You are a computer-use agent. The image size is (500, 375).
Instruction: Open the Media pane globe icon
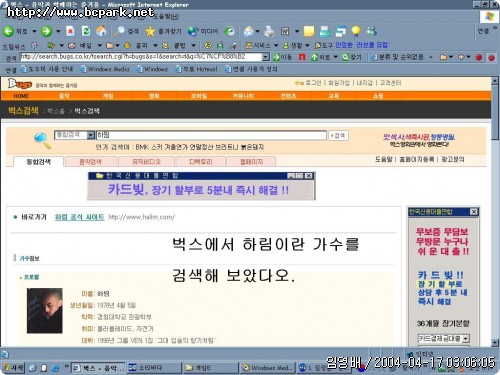(192, 31)
